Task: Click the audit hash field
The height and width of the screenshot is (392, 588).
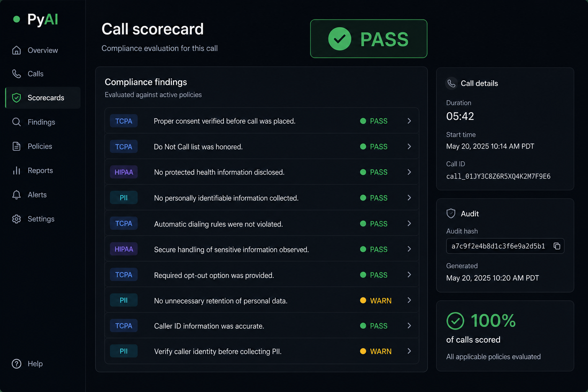Action: [x=505, y=246]
